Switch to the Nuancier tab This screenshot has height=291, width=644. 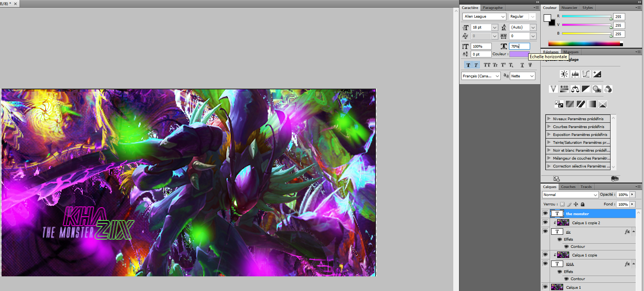569,8
